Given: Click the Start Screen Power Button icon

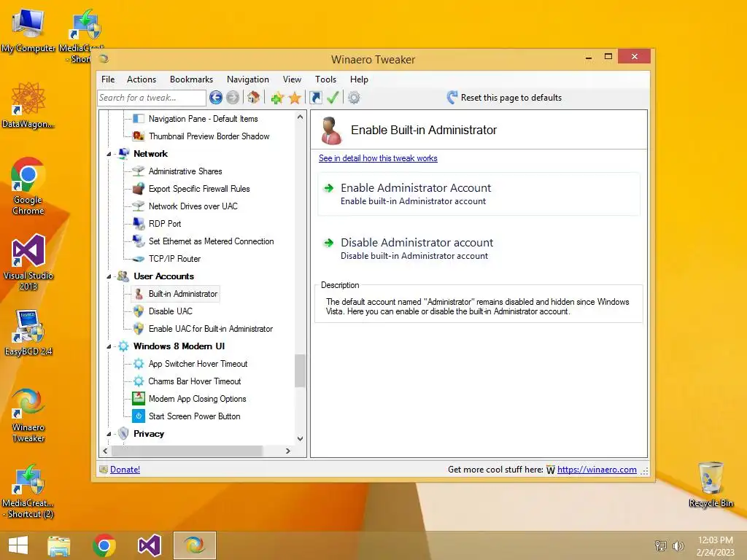Looking at the screenshot, I should tap(138, 416).
